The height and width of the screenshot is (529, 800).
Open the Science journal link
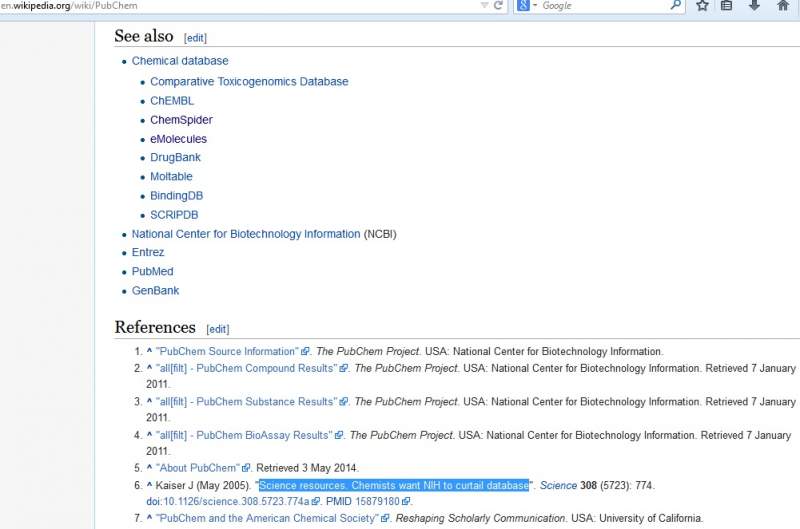point(558,486)
